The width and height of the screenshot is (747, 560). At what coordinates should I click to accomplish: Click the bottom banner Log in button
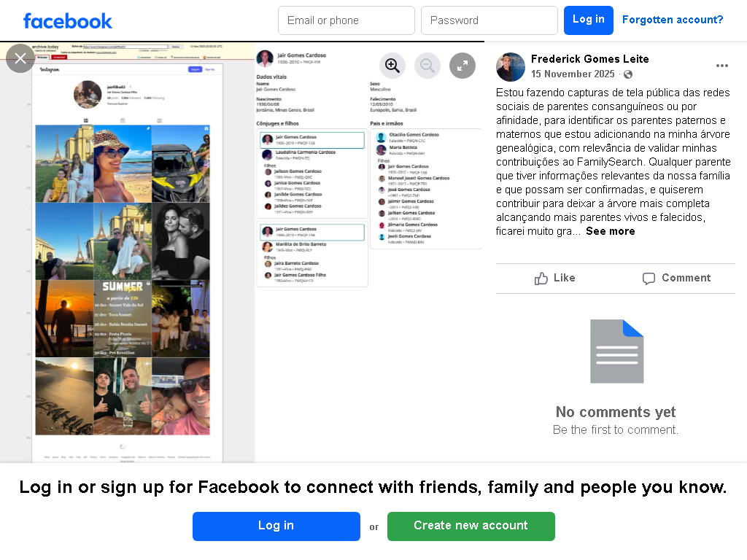276,526
